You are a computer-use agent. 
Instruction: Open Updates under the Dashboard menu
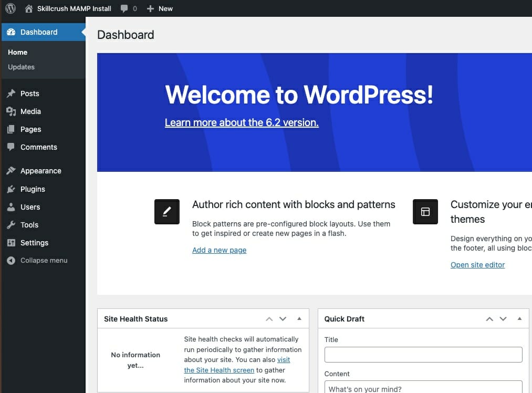tap(21, 67)
